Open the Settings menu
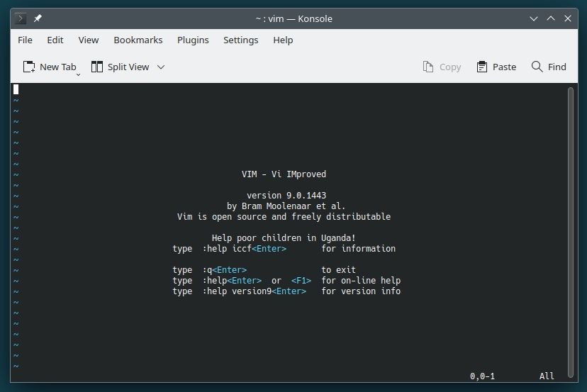This screenshot has width=587, height=392. point(241,40)
